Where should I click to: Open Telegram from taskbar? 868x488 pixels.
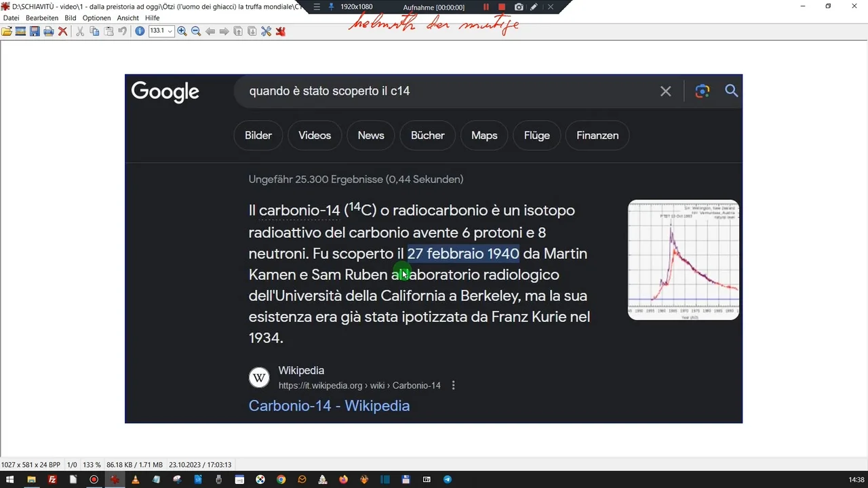(x=448, y=480)
